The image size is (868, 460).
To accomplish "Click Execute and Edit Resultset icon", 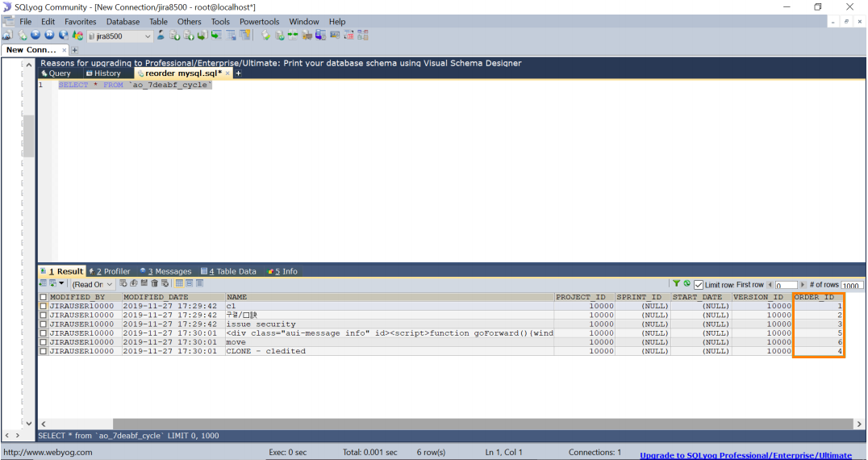I will click(64, 35).
